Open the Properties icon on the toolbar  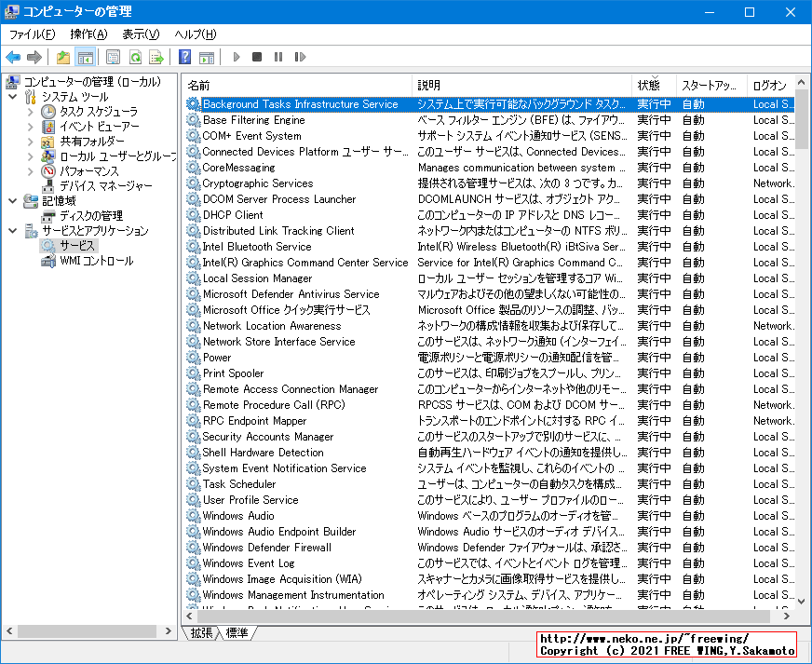[113, 57]
